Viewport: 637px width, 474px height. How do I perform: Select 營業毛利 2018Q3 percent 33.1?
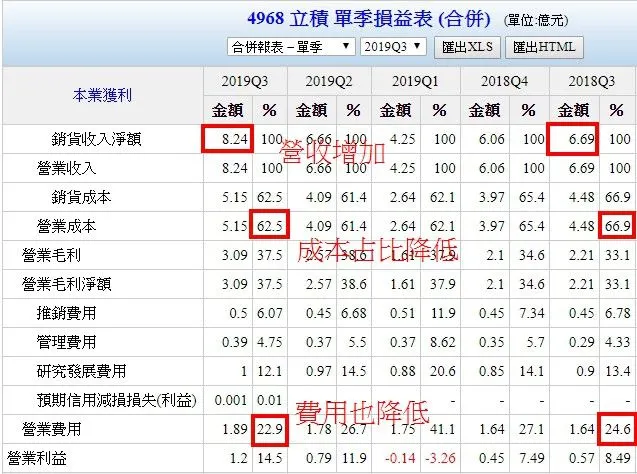(618, 255)
